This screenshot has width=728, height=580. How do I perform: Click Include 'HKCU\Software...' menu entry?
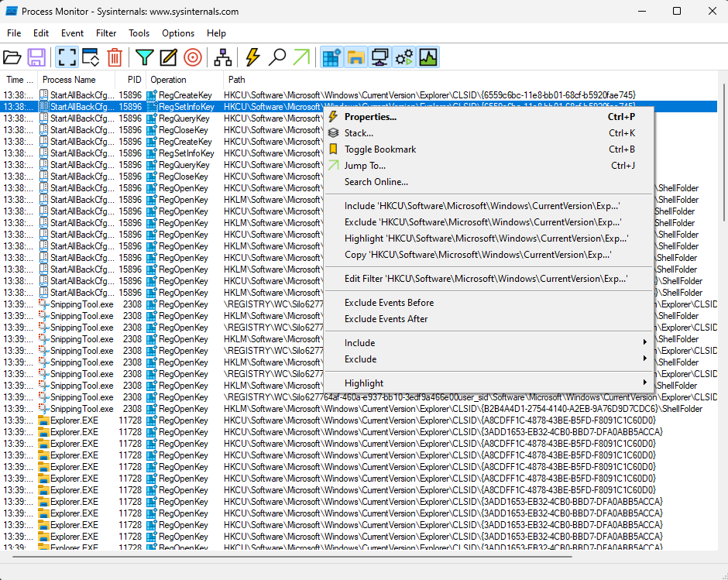(489, 206)
